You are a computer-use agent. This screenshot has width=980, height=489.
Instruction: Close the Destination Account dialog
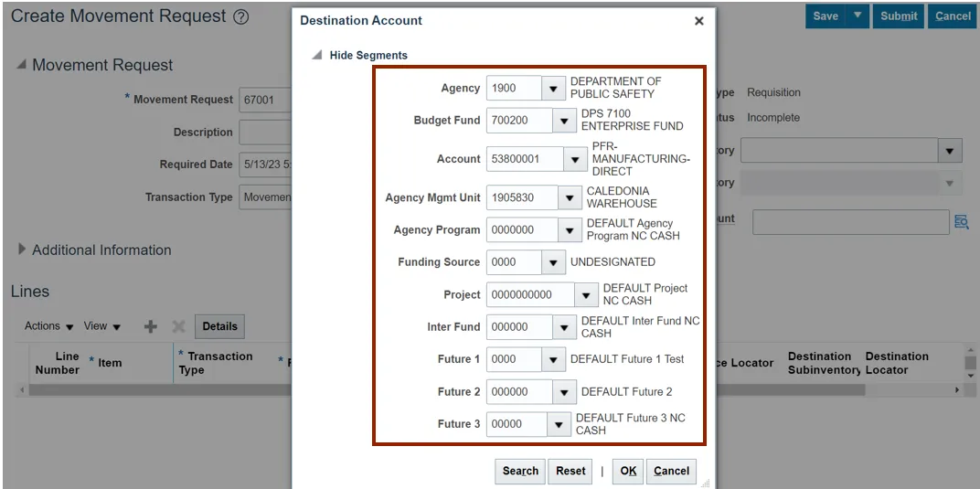click(x=699, y=21)
